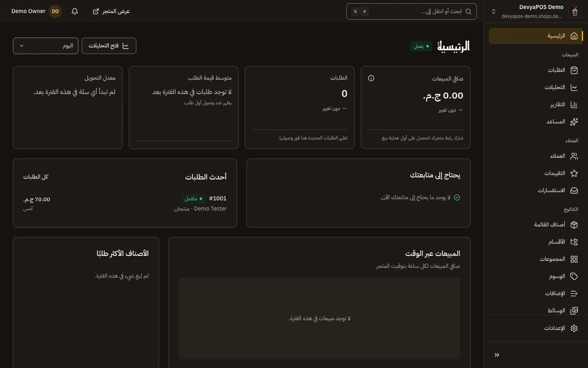Open the اليوم period dropdown
Viewport: 588px width, 368px height.
46,46
